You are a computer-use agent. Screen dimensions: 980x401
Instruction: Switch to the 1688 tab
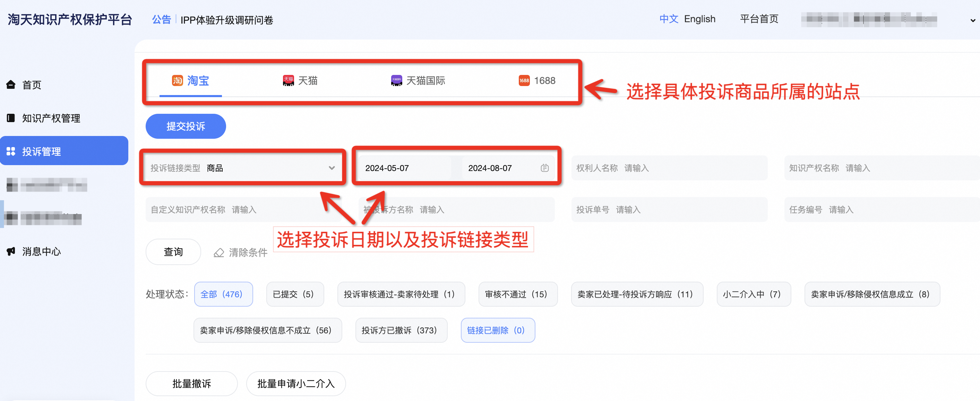point(536,81)
